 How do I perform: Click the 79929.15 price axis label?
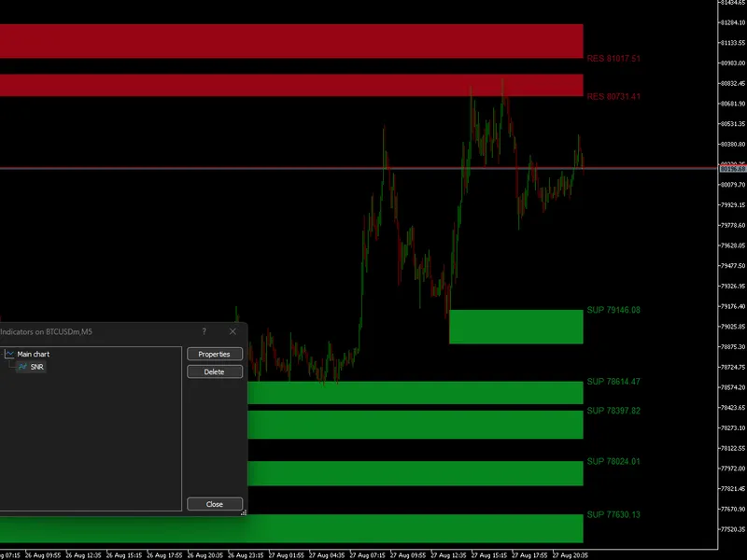click(733, 204)
